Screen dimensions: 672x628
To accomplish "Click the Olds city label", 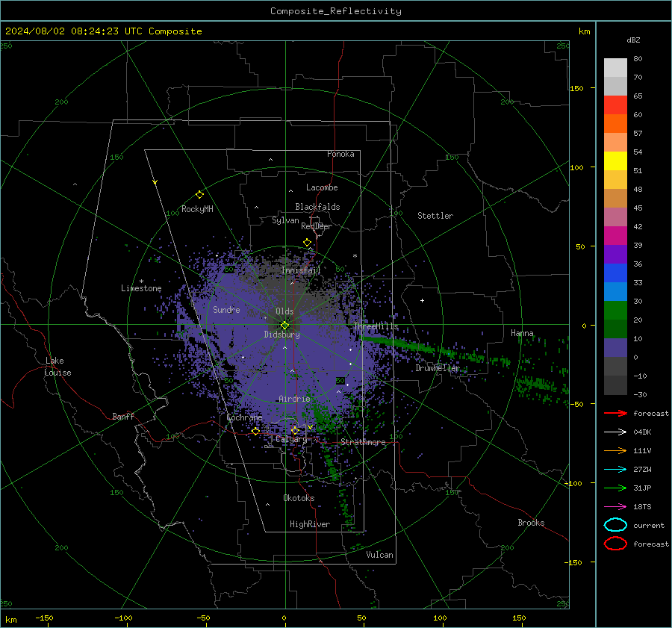I will point(284,311).
